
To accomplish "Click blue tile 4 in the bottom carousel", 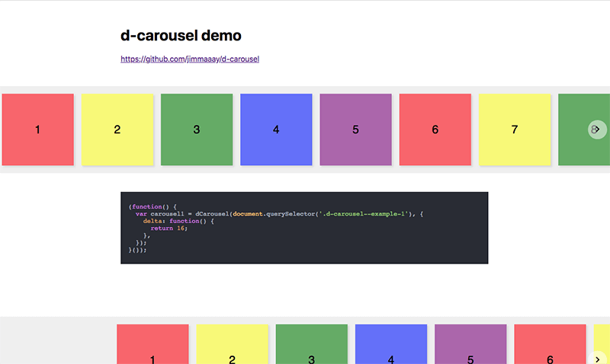I will click(x=391, y=346).
